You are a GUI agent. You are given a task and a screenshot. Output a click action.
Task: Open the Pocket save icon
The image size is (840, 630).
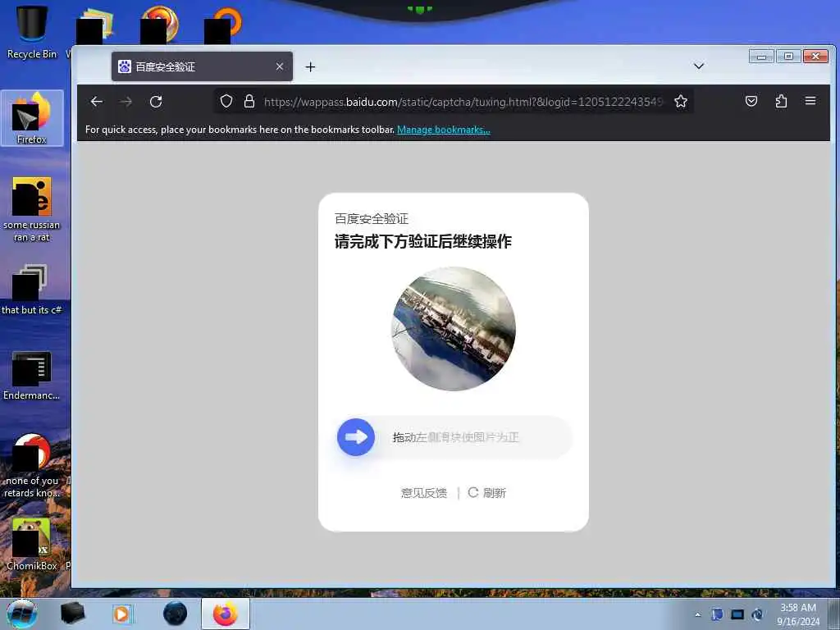pos(751,101)
